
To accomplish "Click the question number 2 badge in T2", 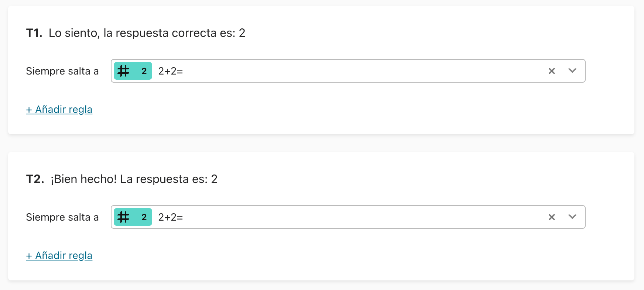I will tap(144, 217).
